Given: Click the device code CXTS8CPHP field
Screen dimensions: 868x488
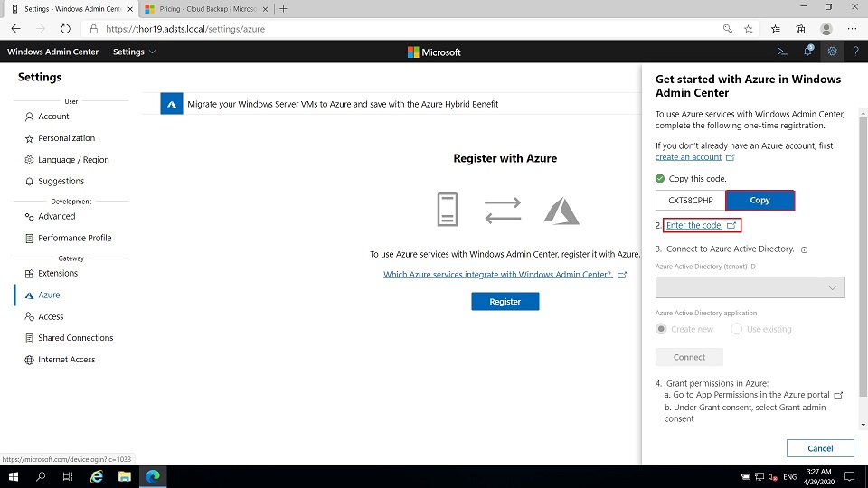Looking at the screenshot, I should [x=690, y=201].
